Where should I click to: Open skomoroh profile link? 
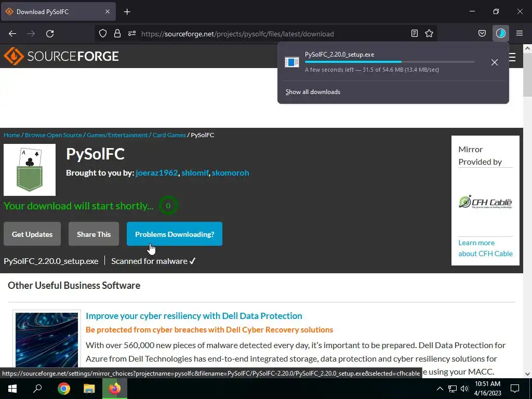(230, 172)
